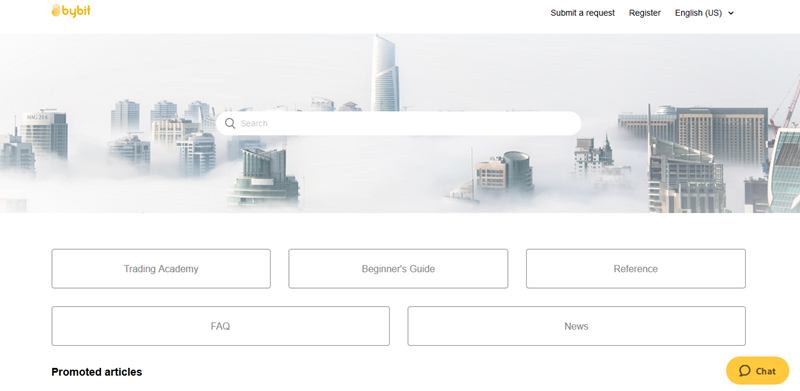
Task: Click the magnifying glass search icon
Action: click(x=230, y=124)
